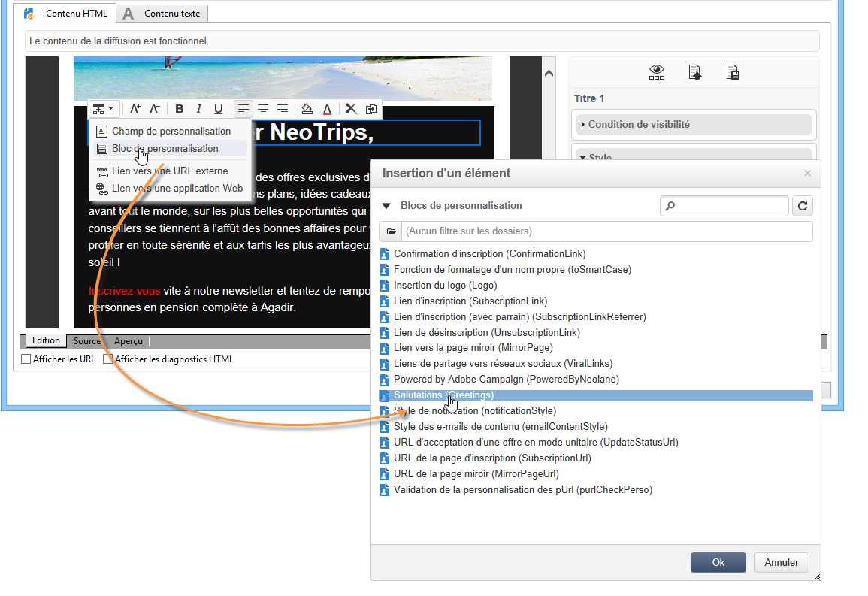Click the search field in insertion dialog
This screenshot has height=596, width=868.
pyautogui.click(x=724, y=206)
